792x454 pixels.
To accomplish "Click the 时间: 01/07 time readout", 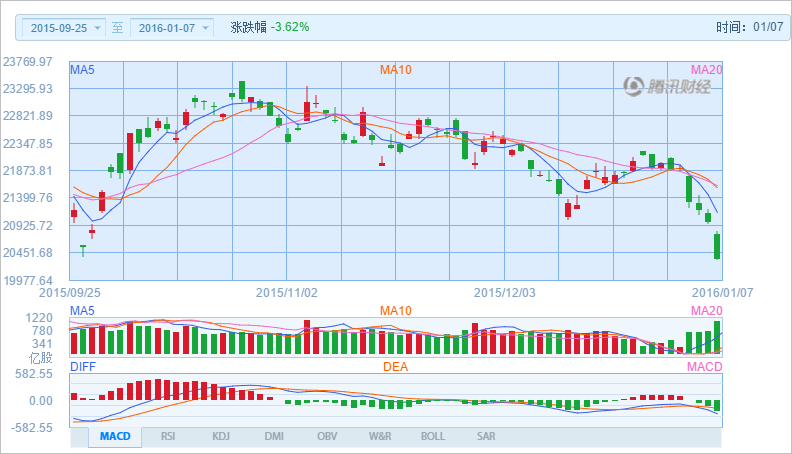I will (750, 27).
